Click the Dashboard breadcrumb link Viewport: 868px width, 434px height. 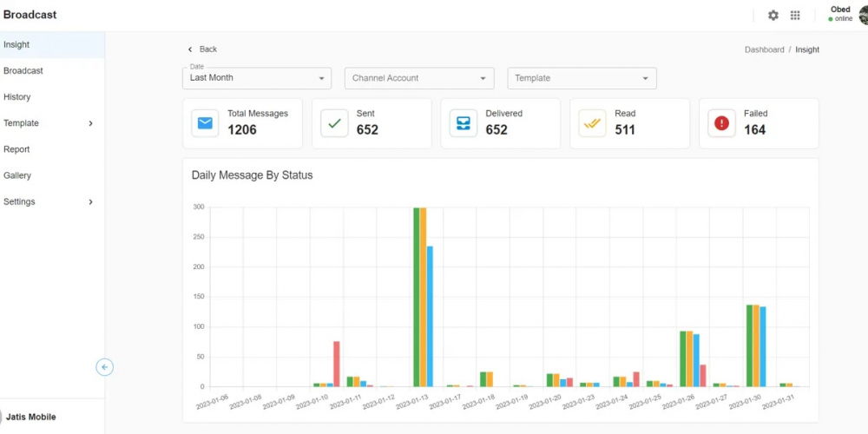tap(764, 50)
